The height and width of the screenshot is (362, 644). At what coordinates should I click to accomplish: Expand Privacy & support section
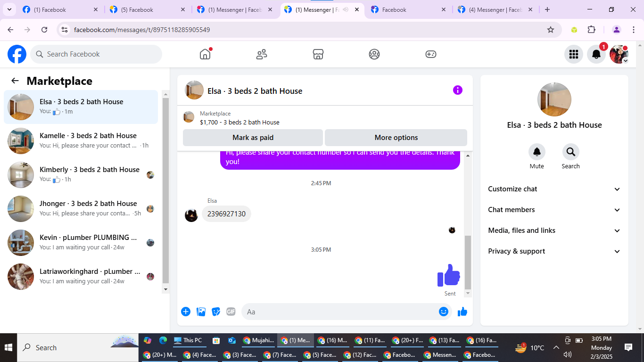pyautogui.click(x=554, y=251)
